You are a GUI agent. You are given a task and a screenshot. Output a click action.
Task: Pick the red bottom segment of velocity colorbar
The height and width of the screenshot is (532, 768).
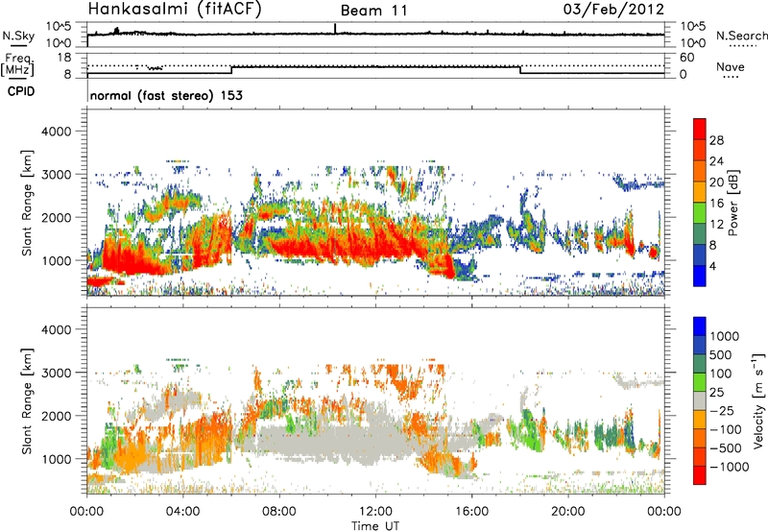click(700, 475)
